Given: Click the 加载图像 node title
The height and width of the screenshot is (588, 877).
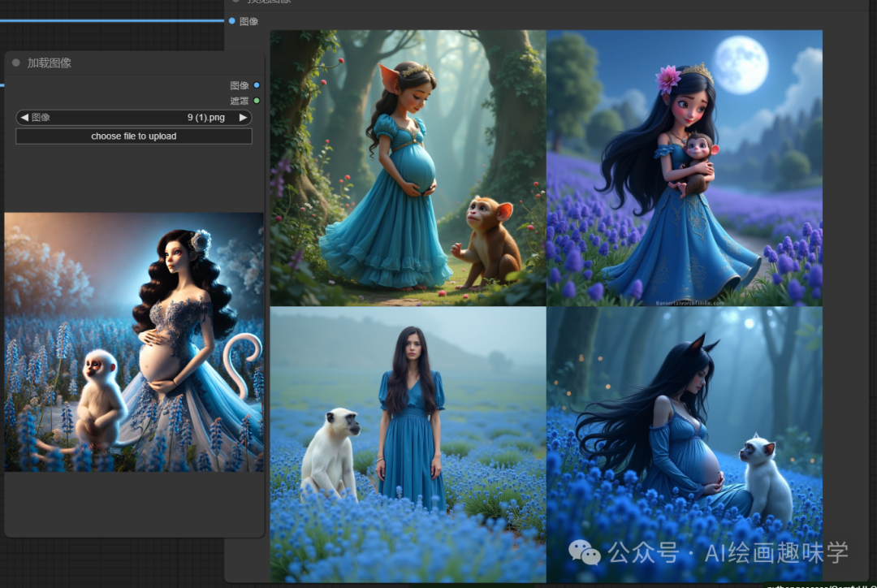Looking at the screenshot, I should tap(50, 63).
